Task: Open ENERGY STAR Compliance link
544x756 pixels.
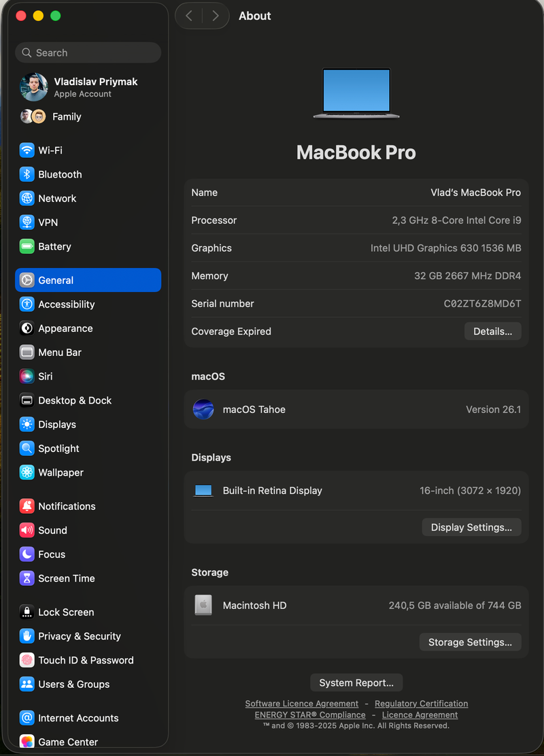Action: [x=310, y=714]
